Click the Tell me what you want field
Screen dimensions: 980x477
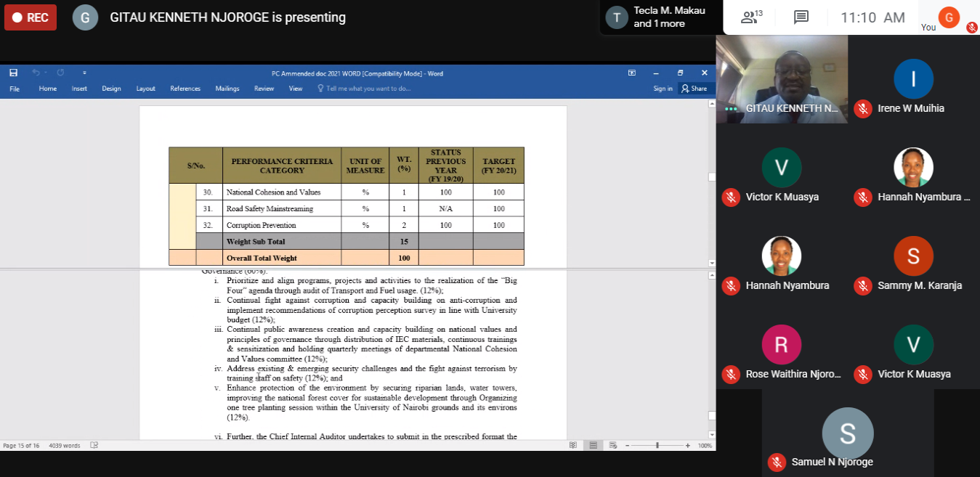[x=365, y=89]
